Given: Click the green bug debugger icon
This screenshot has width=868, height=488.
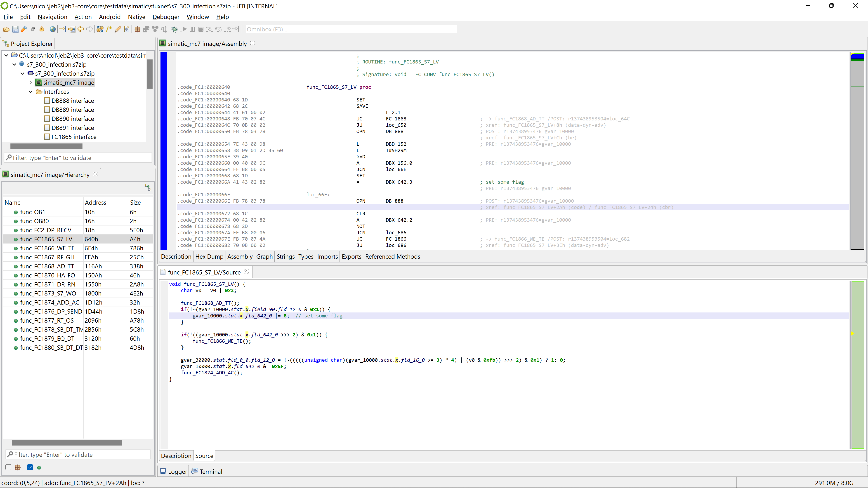Looking at the screenshot, I should coord(174,29).
